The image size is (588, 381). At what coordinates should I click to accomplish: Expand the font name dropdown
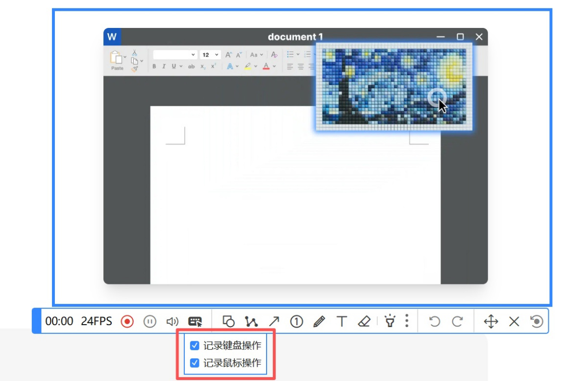click(x=193, y=55)
